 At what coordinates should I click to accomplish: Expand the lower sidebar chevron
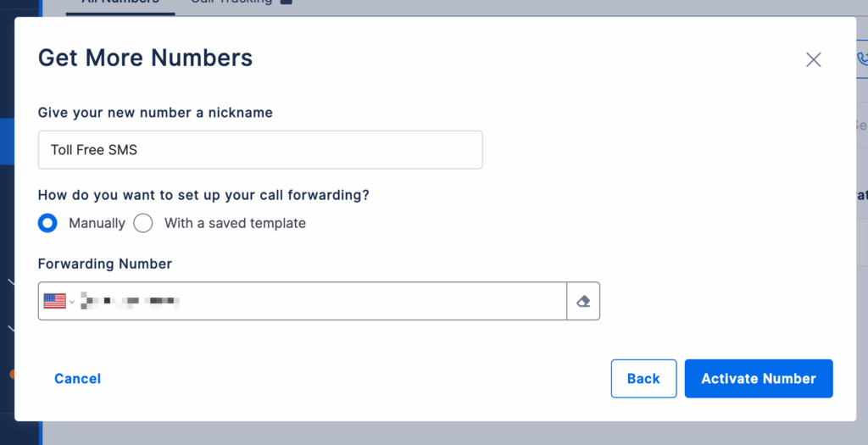pyautogui.click(x=10, y=327)
